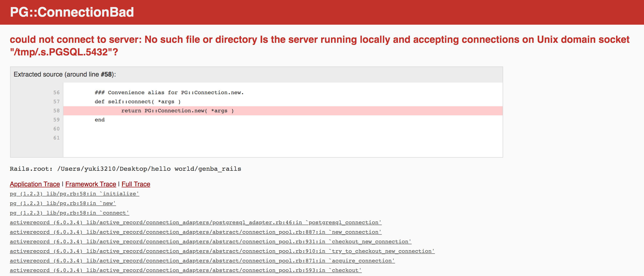Click the pg.rb:58 `new' trace line
The width and height of the screenshot is (644, 276).
[x=63, y=203]
